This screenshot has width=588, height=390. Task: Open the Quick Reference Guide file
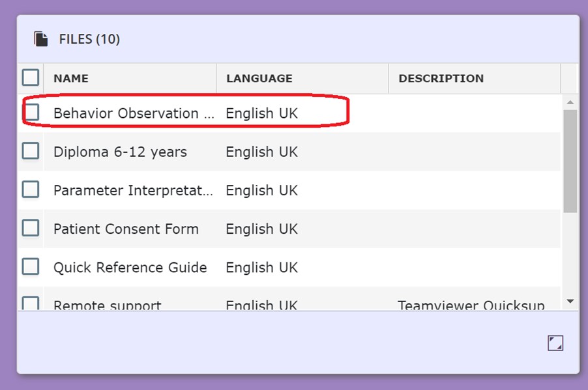[130, 268]
